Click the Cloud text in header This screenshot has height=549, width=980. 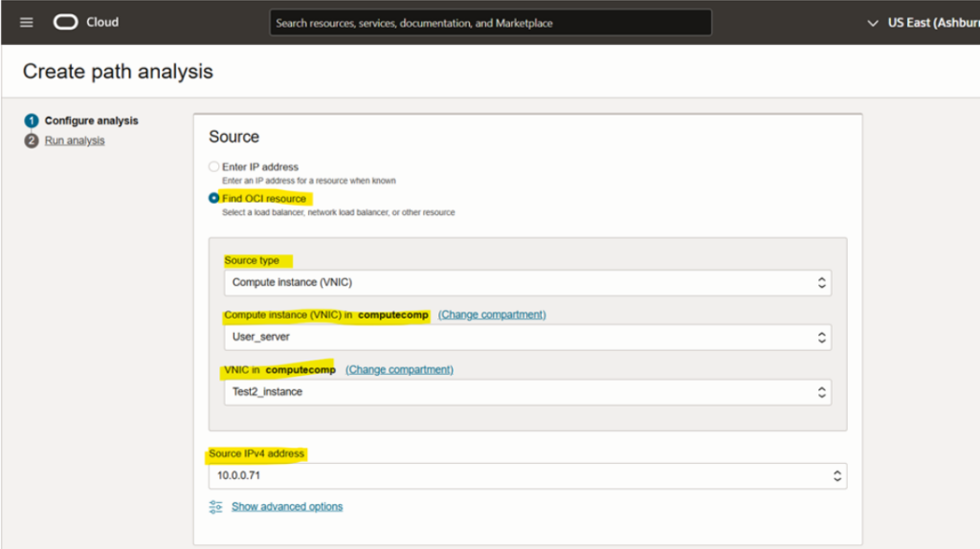(x=102, y=23)
